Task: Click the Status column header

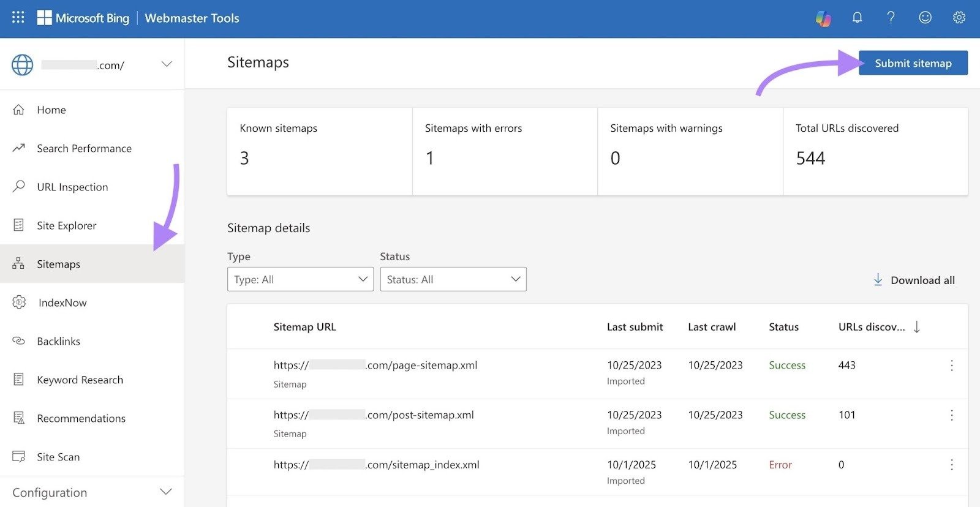Action: (783, 327)
